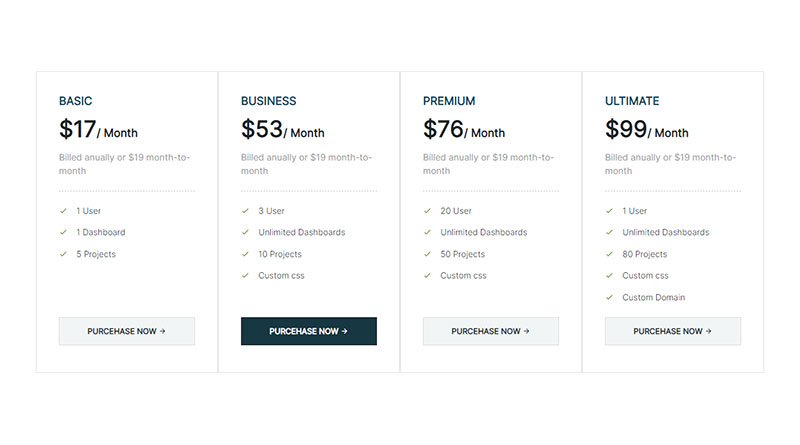Click the checkmark next to 80 Projects
This screenshot has width=800, height=445.
pyautogui.click(x=609, y=254)
